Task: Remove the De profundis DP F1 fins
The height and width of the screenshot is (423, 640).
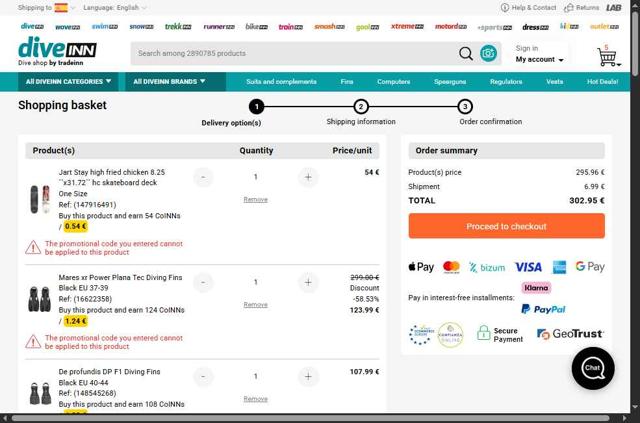Action: point(256,399)
